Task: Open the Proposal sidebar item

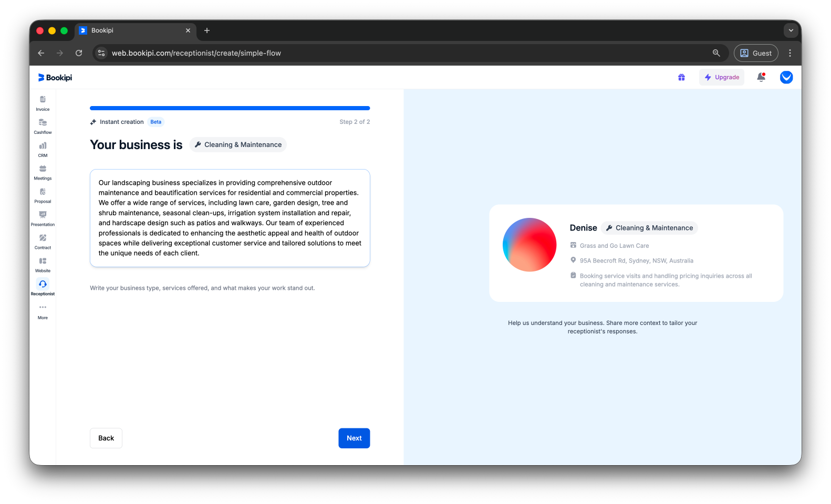Action: coord(43,196)
